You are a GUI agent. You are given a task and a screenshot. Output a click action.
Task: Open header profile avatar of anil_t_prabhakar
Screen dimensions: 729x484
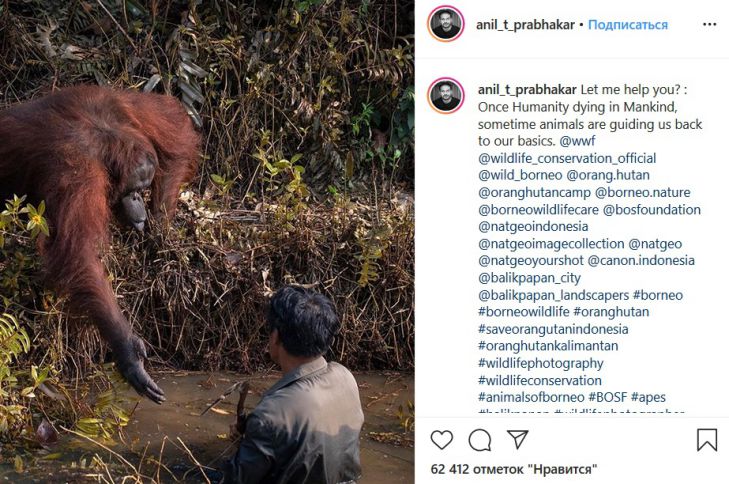[446, 24]
